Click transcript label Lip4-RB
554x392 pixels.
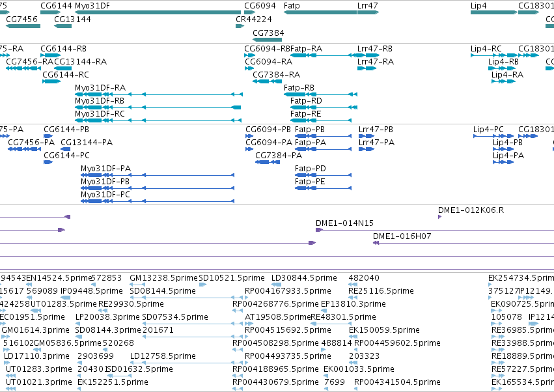click(503, 61)
